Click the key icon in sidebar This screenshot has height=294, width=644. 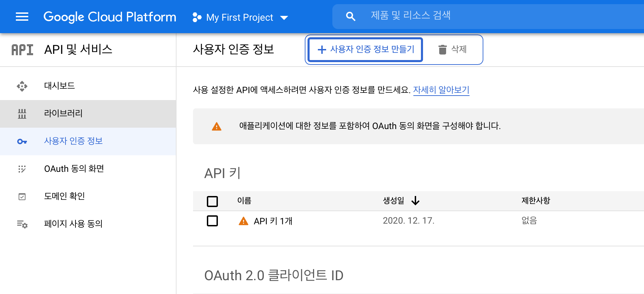pos(22,141)
